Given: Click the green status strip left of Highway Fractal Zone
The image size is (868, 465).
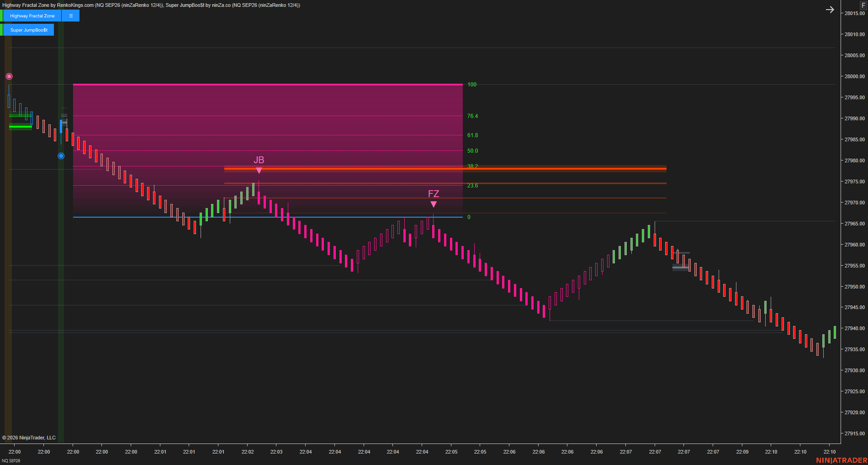Looking at the screenshot, I should [1, 16].
